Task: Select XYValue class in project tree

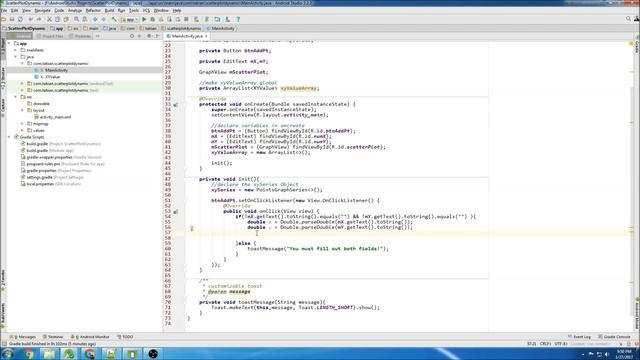Action: (52, 77)
